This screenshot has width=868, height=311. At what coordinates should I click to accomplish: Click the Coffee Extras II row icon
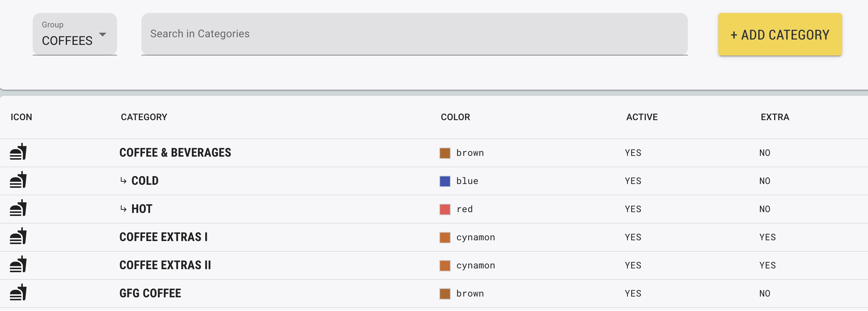click(18, 265)
